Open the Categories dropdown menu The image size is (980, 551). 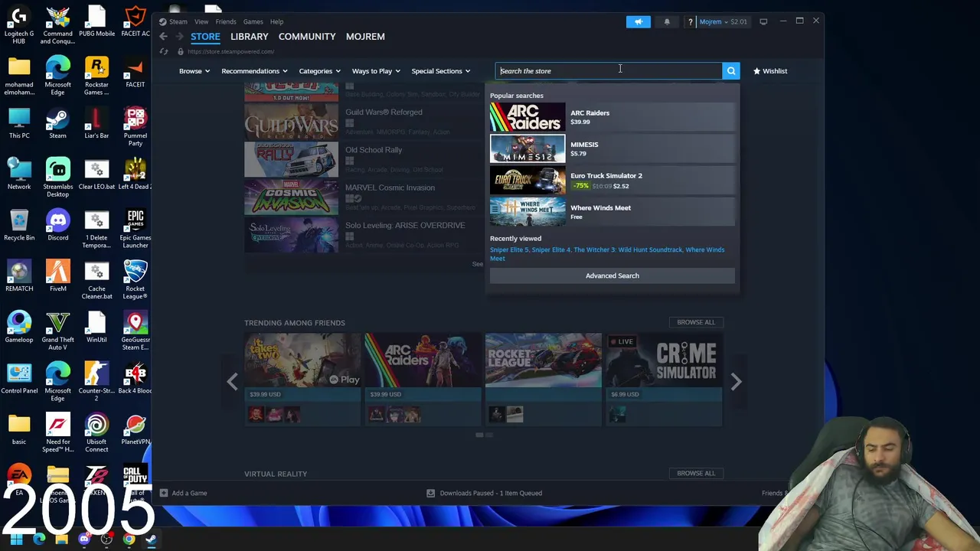pyautogui.click(x=319, y=71)
